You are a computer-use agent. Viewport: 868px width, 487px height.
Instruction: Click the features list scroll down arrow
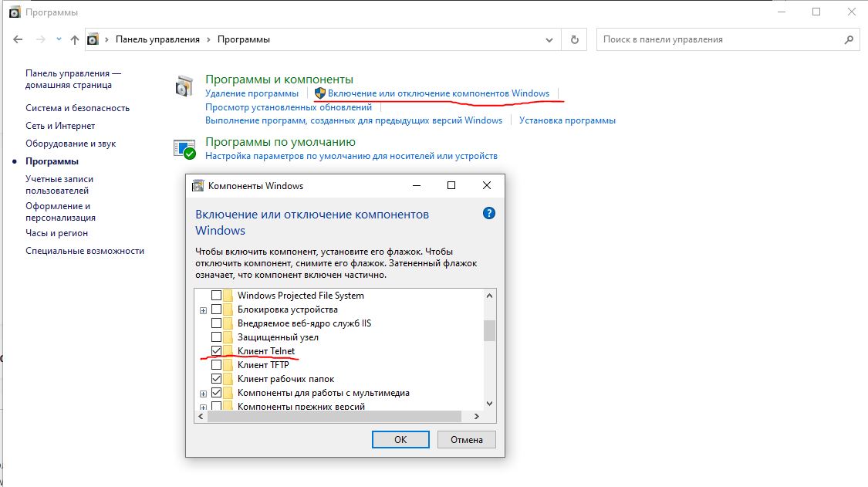pos(489,404)
